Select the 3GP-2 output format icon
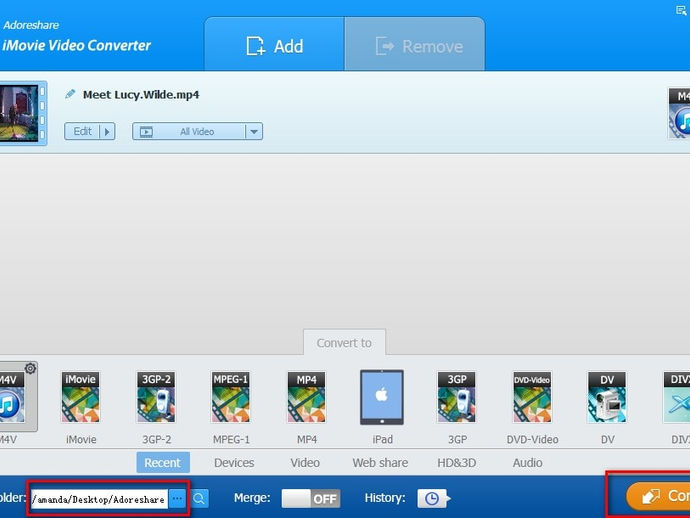This screenshot has height=518, width=690. [156, 397]
